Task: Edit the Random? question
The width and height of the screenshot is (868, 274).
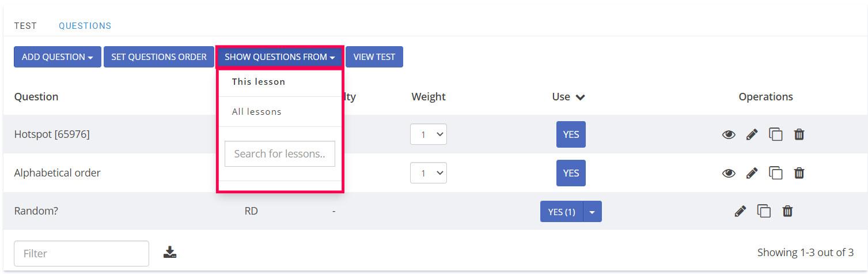Action: (740, 211)
